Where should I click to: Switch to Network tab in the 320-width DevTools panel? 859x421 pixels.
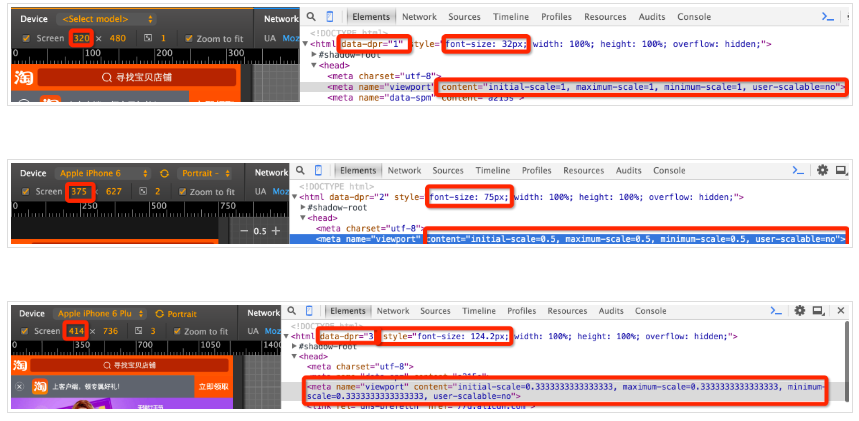pyautogui.click(x=419, y=16)
